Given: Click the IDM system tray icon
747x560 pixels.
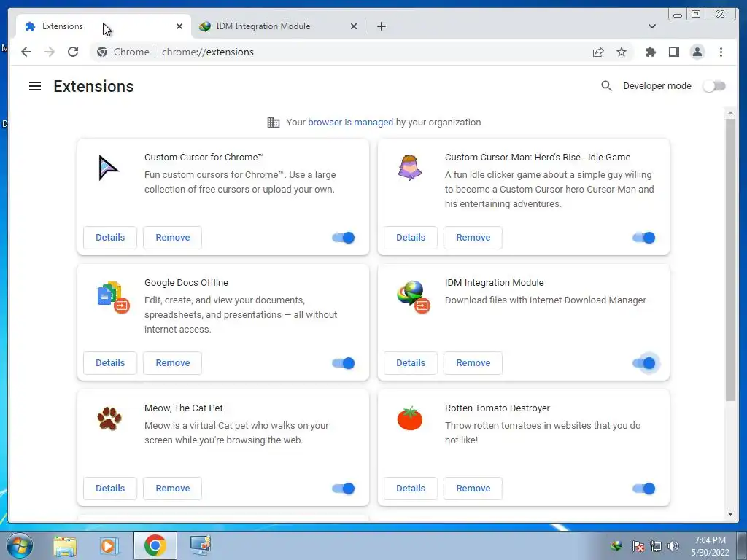Looking at the screenshot, I should [x=616, y=546].
